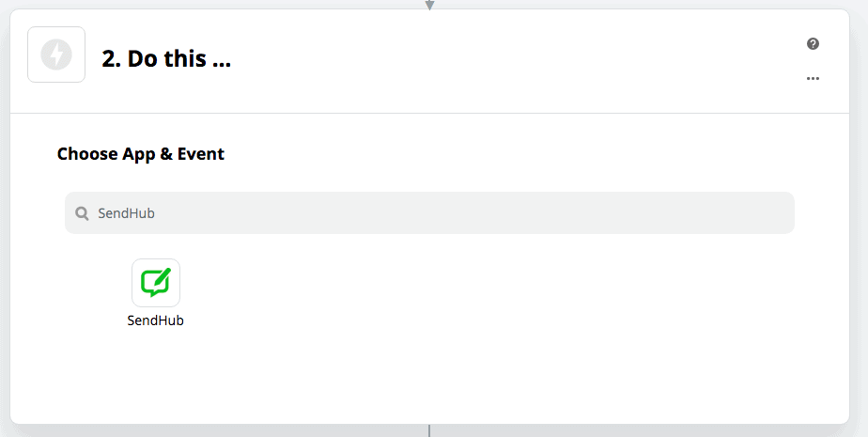Open the three-dot step options menu
This screenshot has height=437, width=868.
pyautogui.click(x=813, y=79)
